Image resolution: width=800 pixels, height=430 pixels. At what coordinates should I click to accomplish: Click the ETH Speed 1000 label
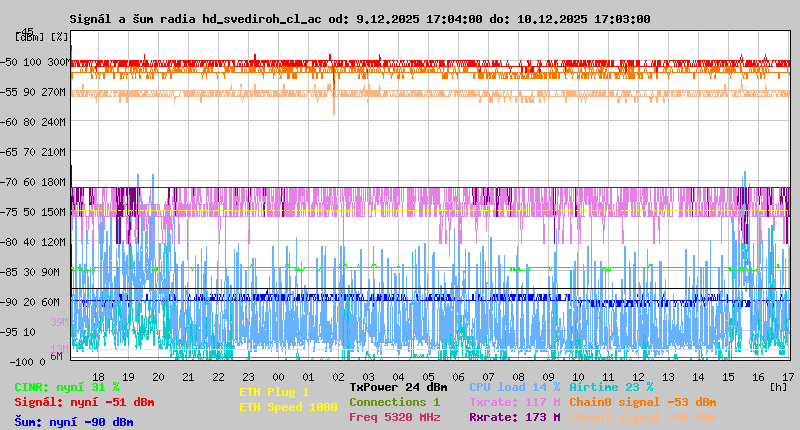click(x=288, y=407)
